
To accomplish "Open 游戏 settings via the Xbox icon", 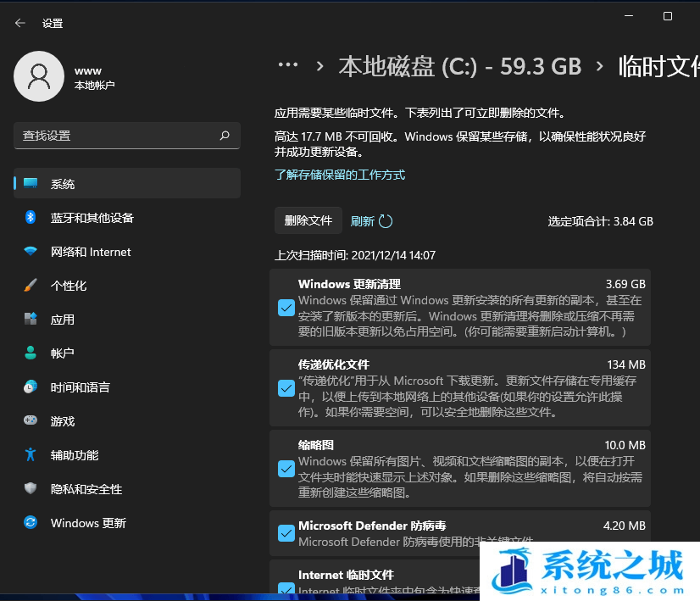I will [31, 421].
